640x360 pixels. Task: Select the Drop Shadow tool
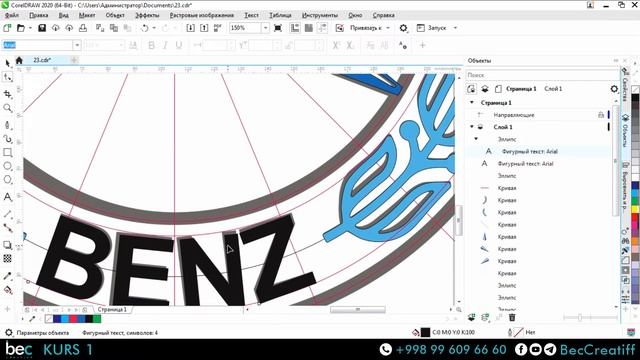tap(7, 245)
